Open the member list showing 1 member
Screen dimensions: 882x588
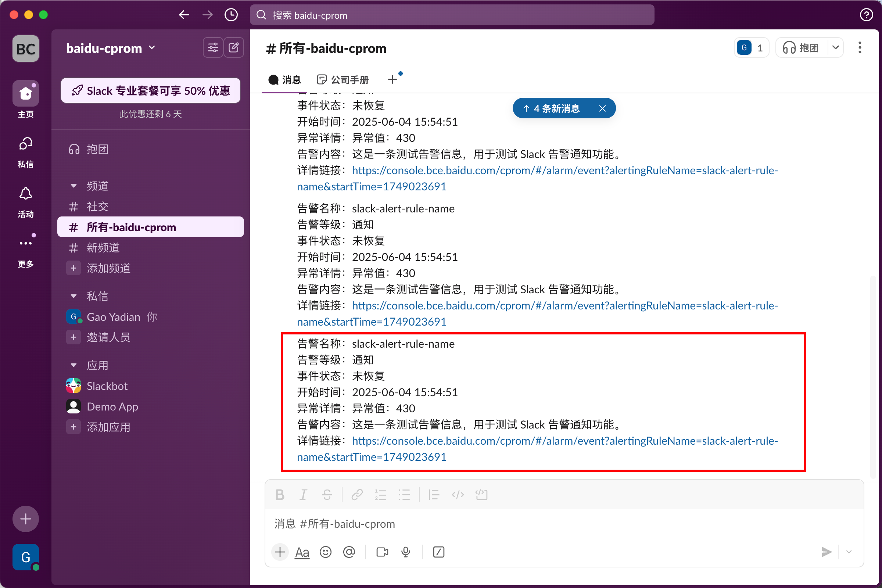click(751, 48)
